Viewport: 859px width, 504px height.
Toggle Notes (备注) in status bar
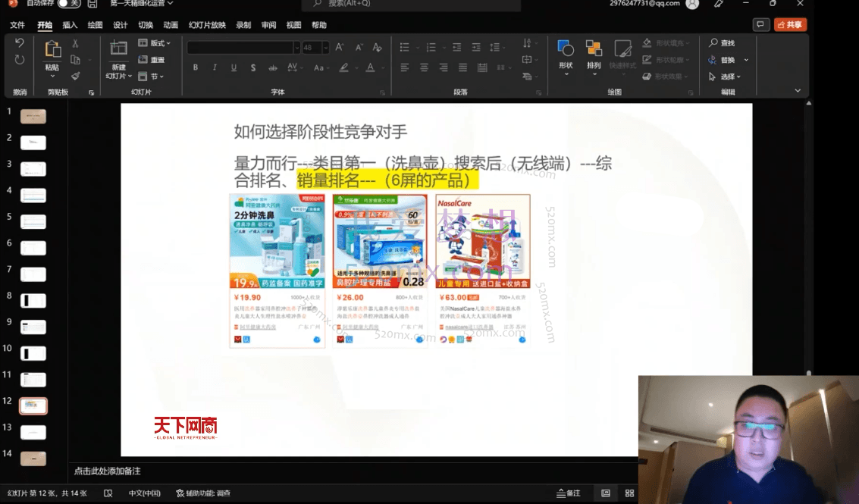(x=568, y=493)
